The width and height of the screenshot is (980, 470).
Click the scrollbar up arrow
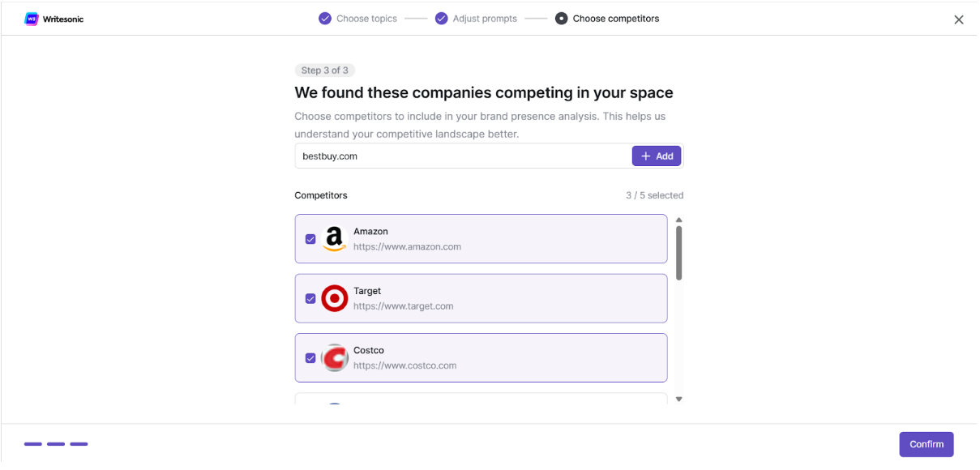click(x=678, y=220)
